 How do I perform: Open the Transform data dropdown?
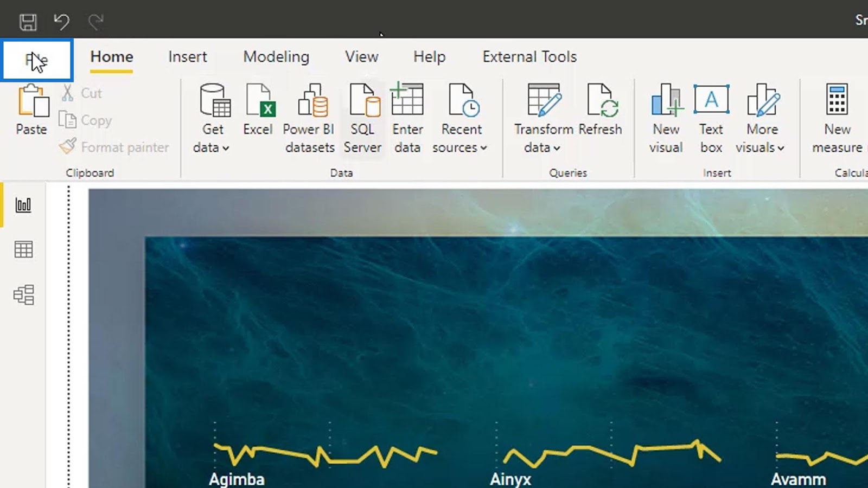tap(544, 119)
